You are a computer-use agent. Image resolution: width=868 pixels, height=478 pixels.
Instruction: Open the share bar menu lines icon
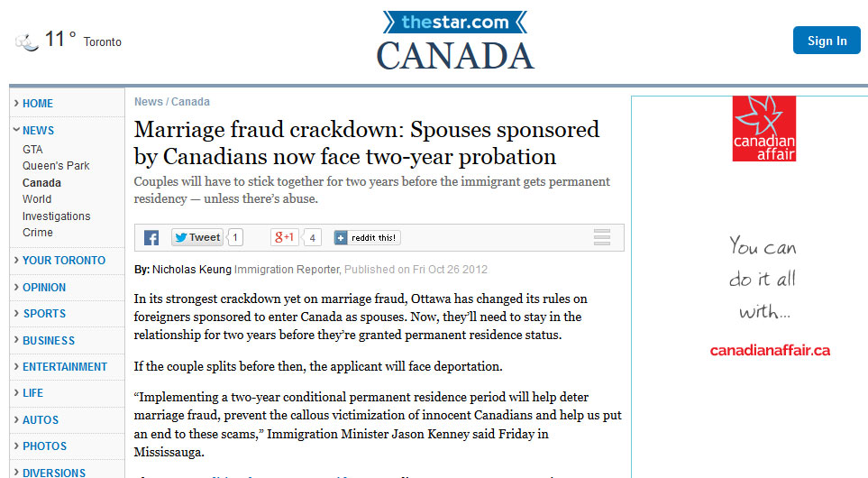click(x=602, y=237)
